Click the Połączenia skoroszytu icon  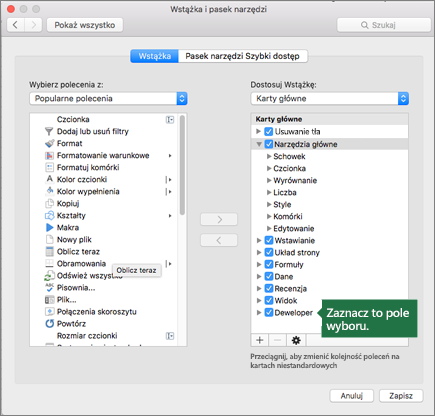point(49,312)
